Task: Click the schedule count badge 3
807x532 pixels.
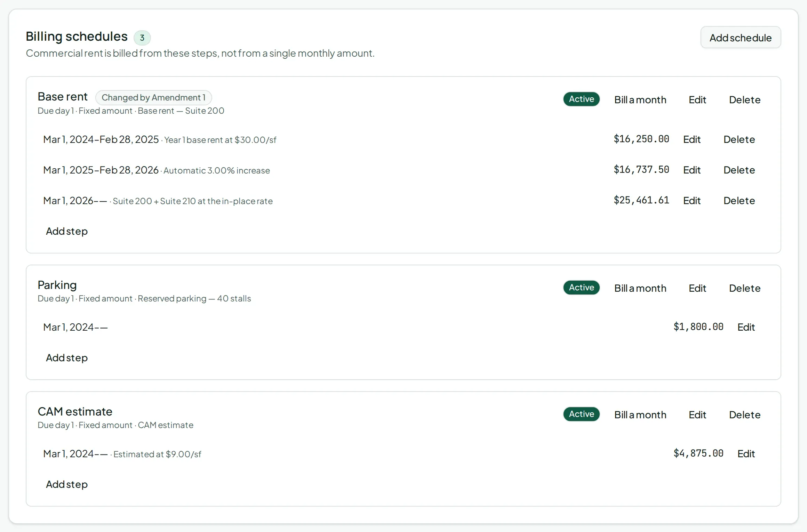Action: pyautogui.click(x=142, y=38)
